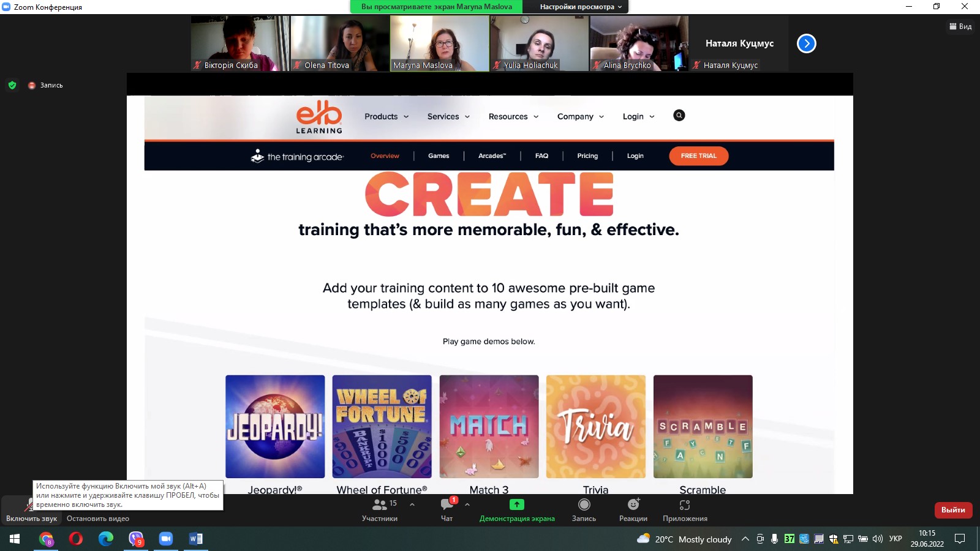Click the red Выйти leave button

tap(953, 510)
